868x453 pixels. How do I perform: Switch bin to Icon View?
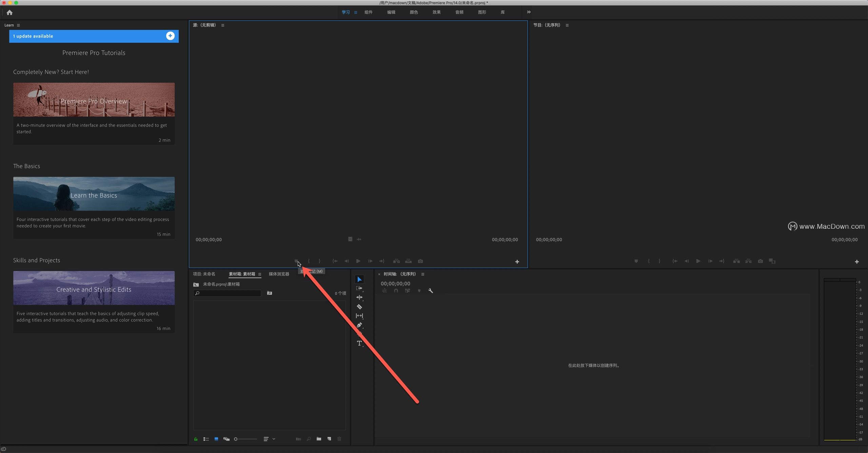pos(216,439)
